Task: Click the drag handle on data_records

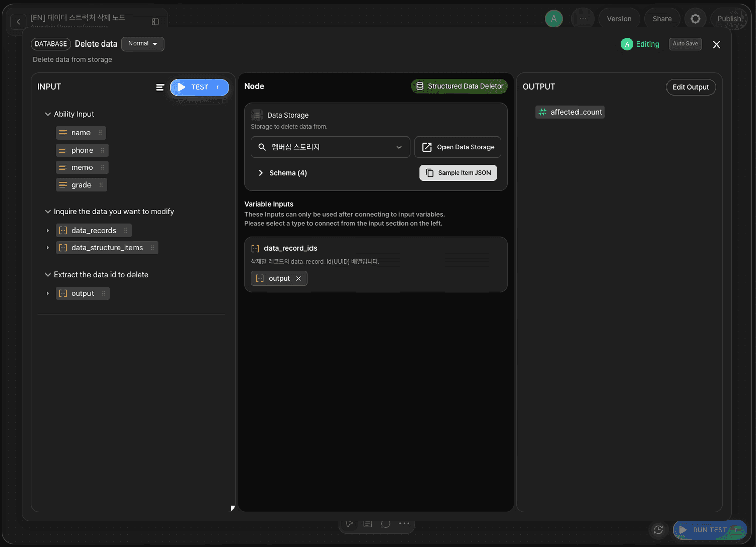Action: click(126, 231)
